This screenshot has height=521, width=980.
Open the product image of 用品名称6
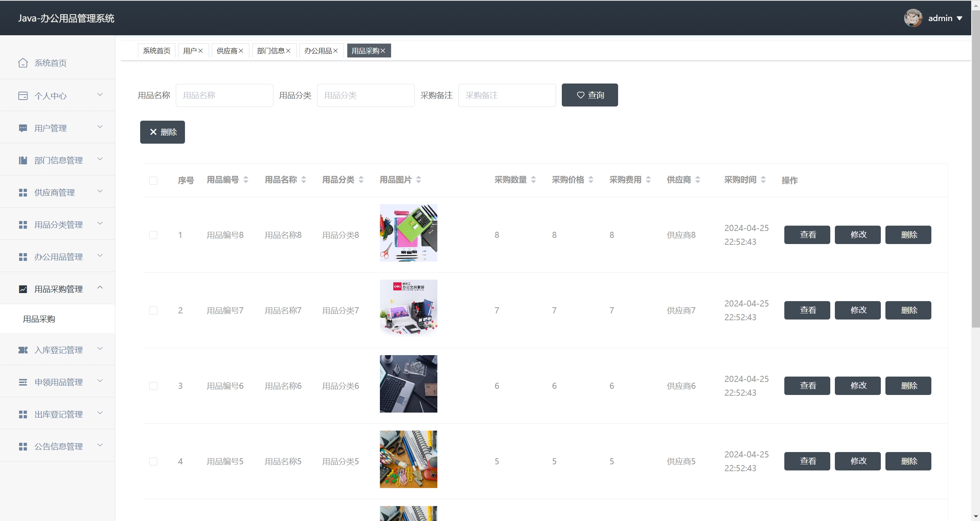point(409,384)
